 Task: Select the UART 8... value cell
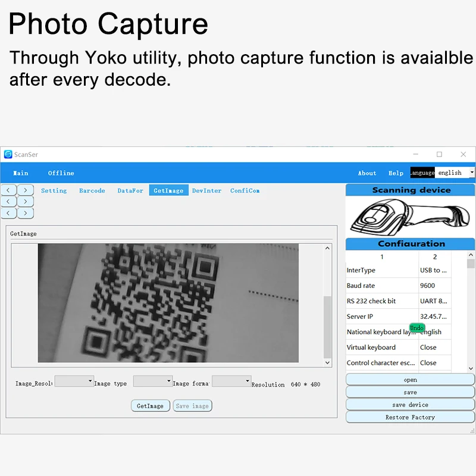[434, 301]
